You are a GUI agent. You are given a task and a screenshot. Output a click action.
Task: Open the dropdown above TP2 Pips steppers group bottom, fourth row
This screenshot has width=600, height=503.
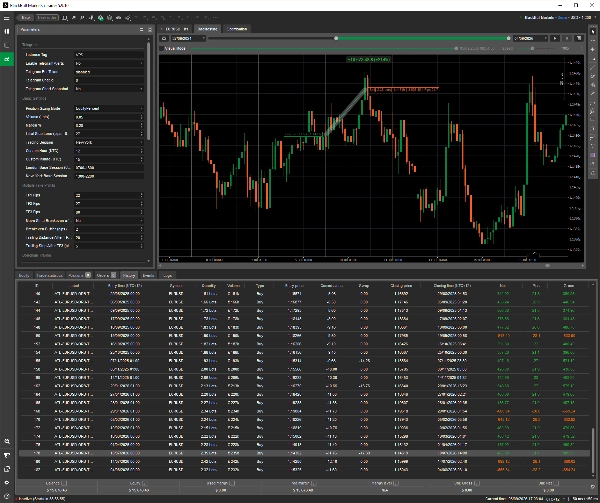coord(109,221)
